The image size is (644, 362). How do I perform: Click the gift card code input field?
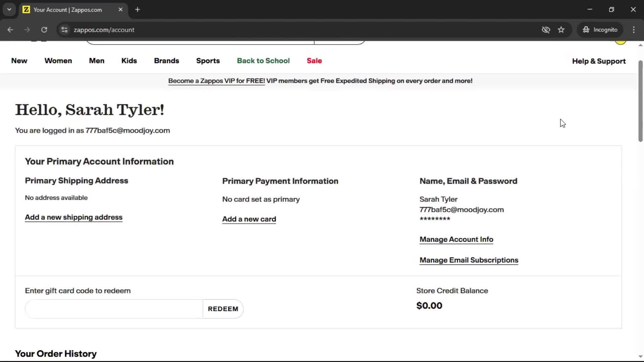tap(114, 309)
